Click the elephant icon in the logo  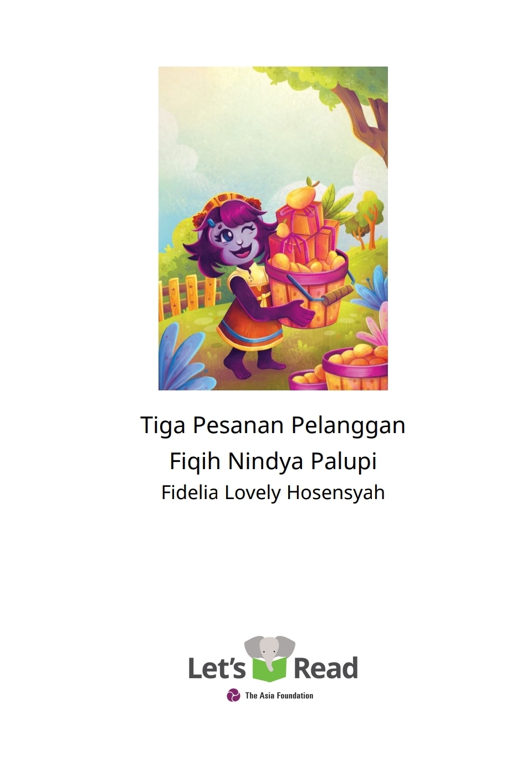(270, 652)
